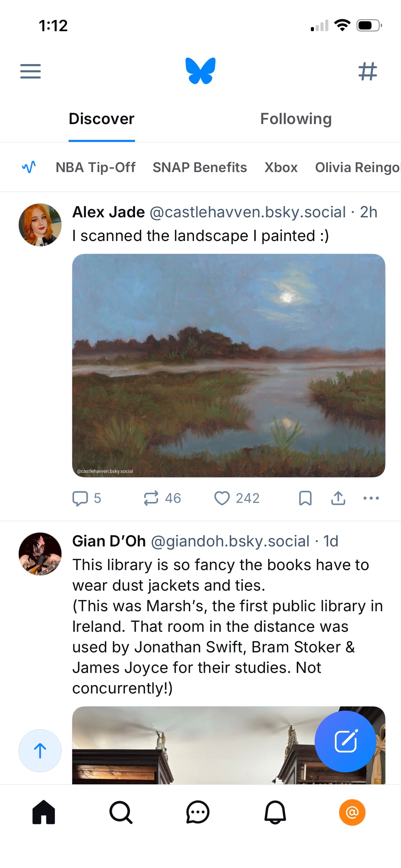Tap the Bluesky butterfly logo

click(x=200, y=71)
